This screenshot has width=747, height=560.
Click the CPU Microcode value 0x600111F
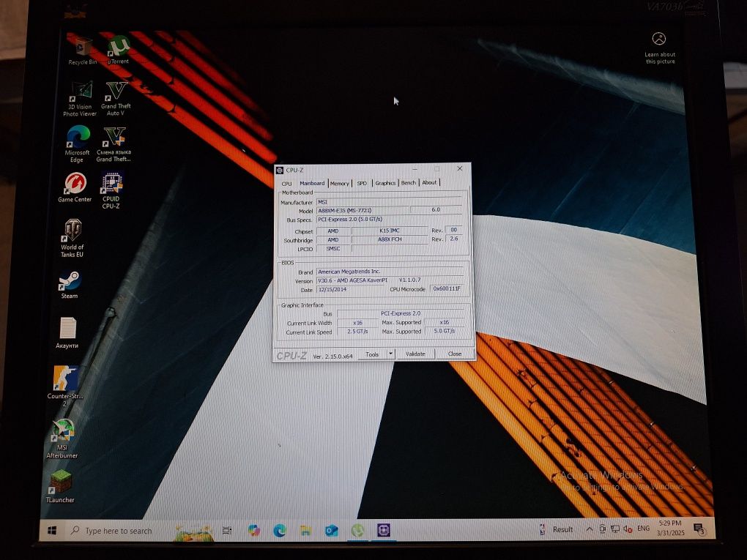tap(447, 288)
